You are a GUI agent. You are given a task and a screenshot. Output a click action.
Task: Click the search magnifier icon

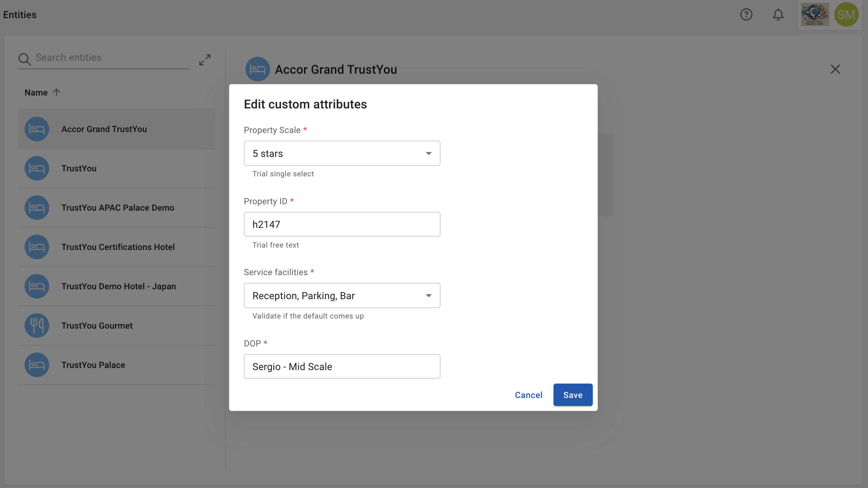pos(24,59)
